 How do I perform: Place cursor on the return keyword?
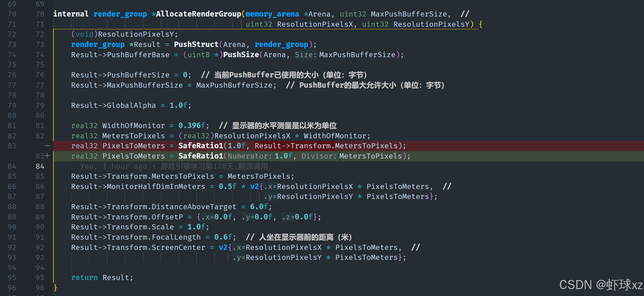[x=84, y=277]
